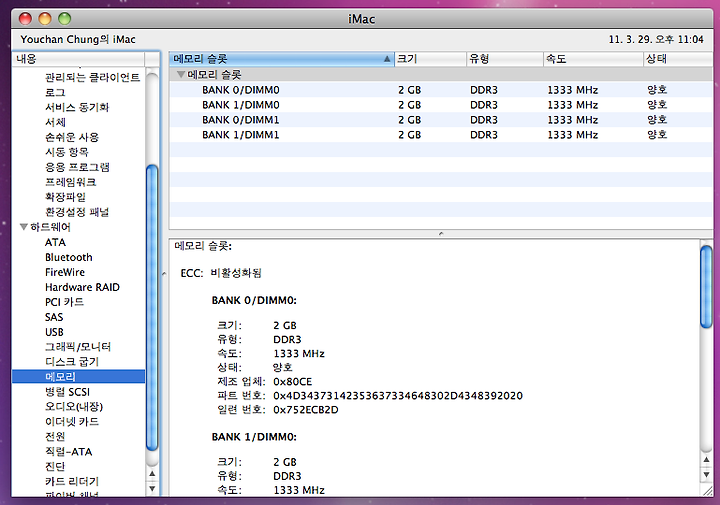The image size is (720, 505).
Task: Select 디스크 굽기 in sidebar
Action: pyautogui.click(x=72, y=362)
